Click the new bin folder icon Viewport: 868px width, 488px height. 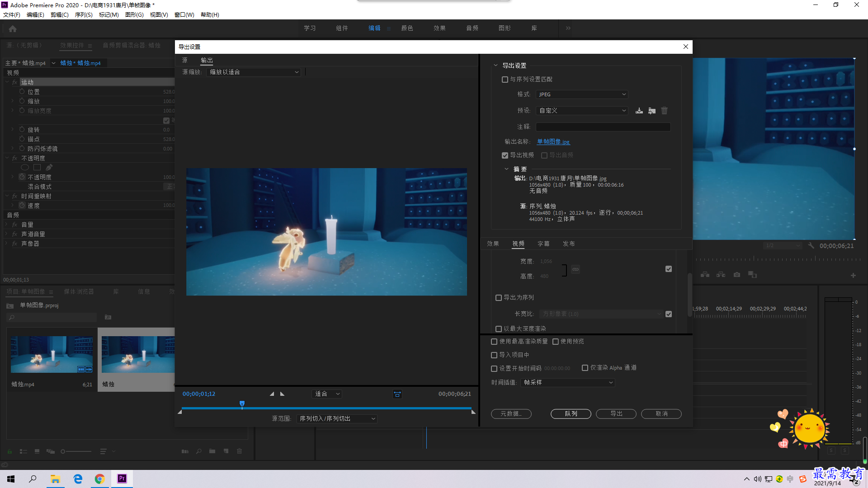coord(212,451)
